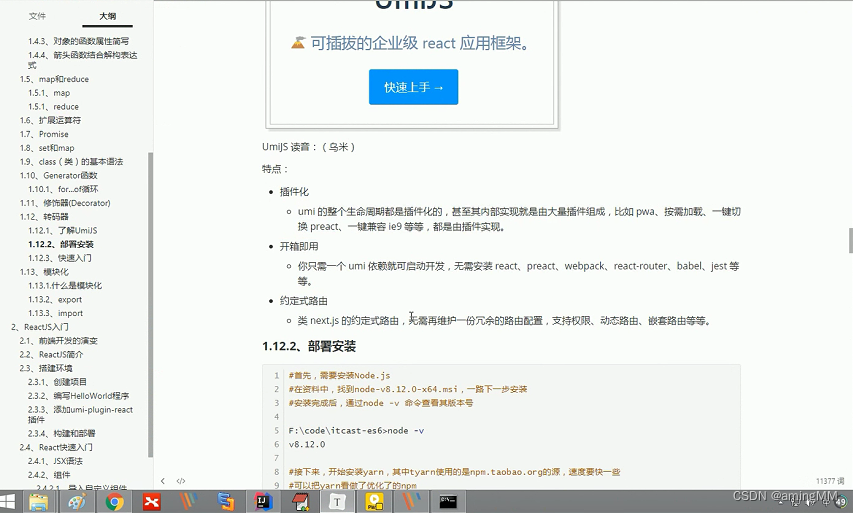Image resolution: width=853 pixels, height=513 pixels.
Task: Go to 1.4.4 箭头函数结合解构表达式 outline entry
Action: click(83, 60)
